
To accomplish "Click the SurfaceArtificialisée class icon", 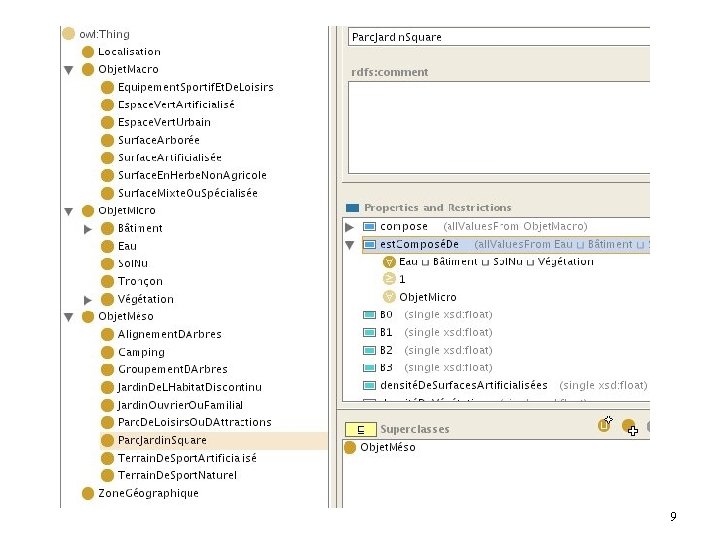I will [107, 158].
